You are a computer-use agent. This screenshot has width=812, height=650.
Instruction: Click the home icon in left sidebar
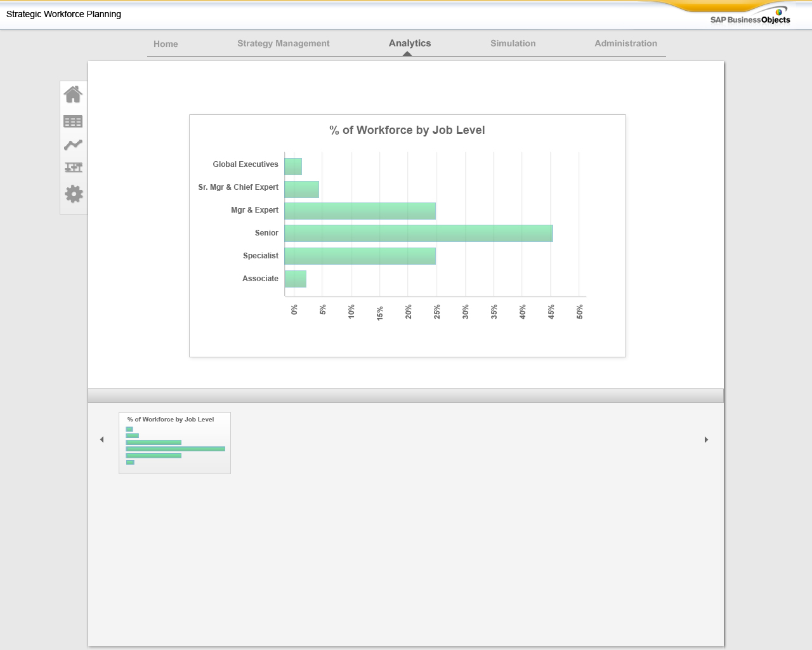click(73, 95)
